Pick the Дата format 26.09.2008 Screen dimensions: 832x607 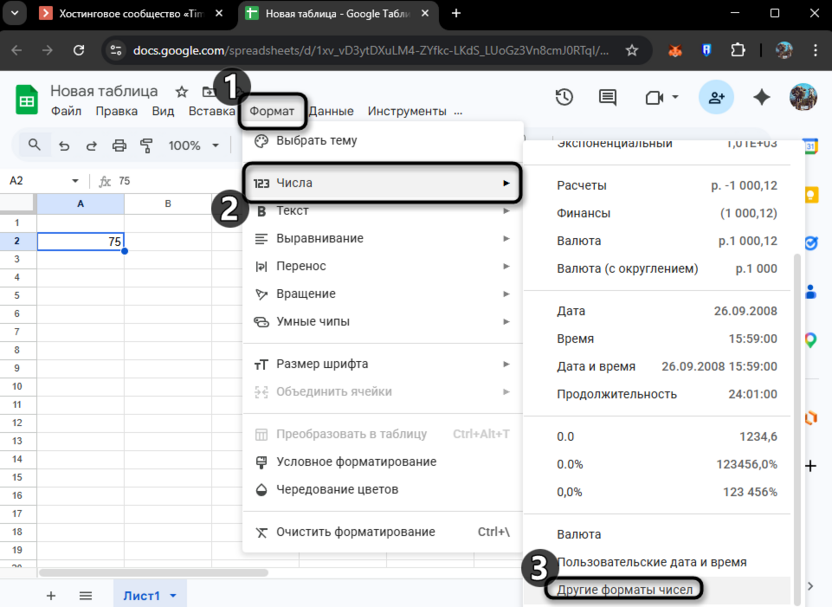(657, 310)
